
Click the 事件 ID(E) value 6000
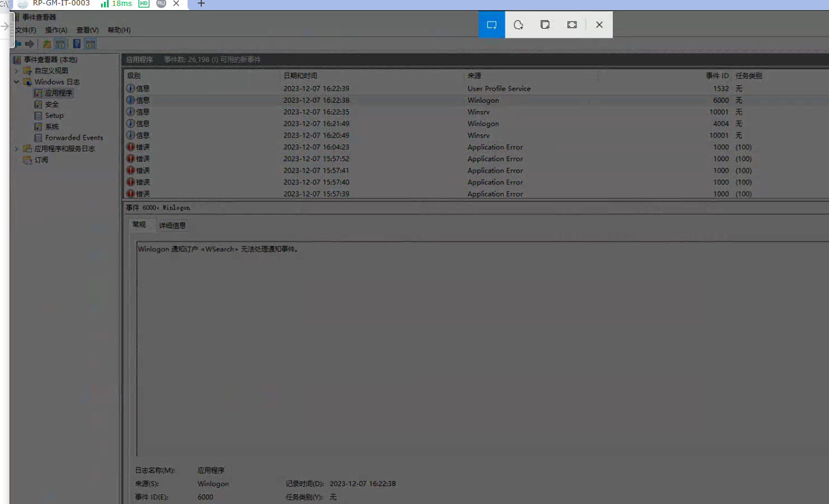[205, 497]
